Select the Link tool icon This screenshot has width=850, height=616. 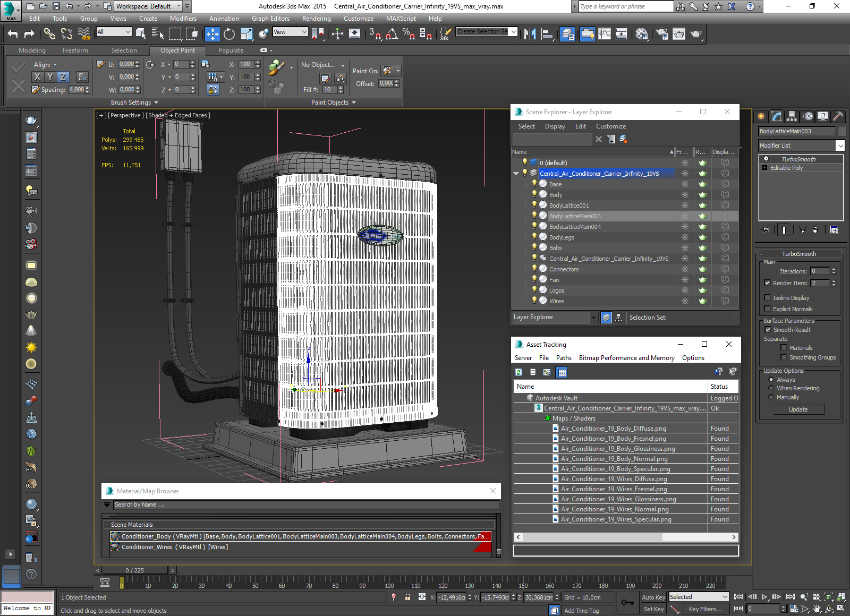(x=49, y=34)
